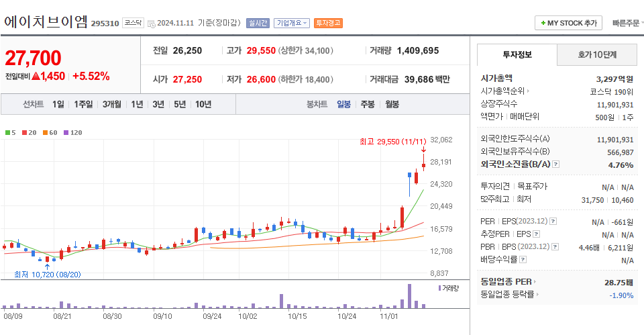Click the purple 거래량 volume legend marker
This screenshot has height=335, width=644.
tap(440, 288)
